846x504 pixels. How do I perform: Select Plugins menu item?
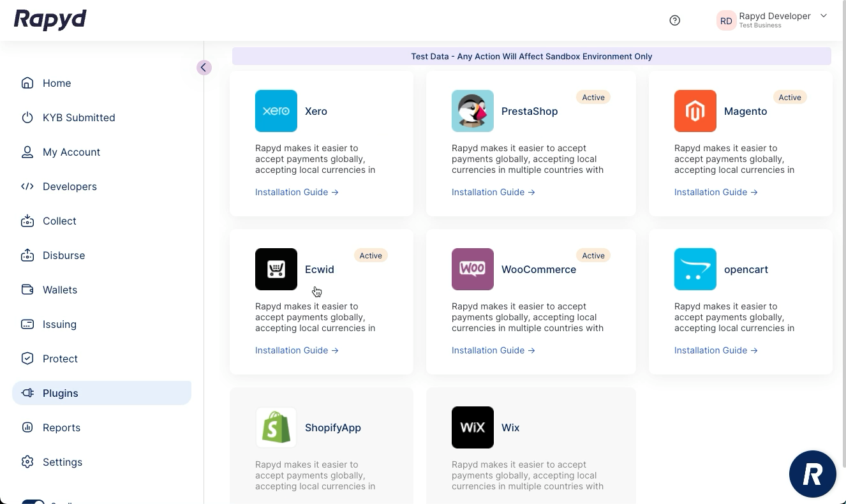[101, 393]
